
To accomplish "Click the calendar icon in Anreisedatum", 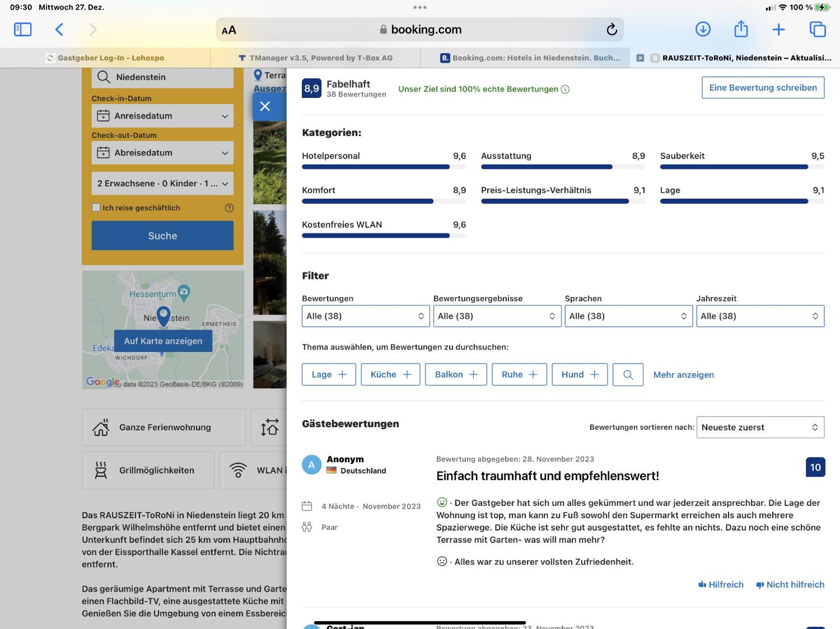I will (x=103, y=116).
